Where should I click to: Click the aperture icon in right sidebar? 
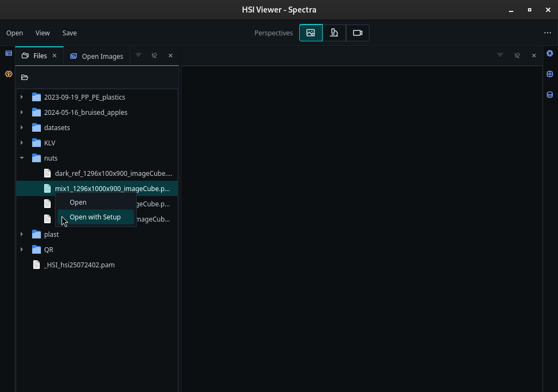coord(550,53)
